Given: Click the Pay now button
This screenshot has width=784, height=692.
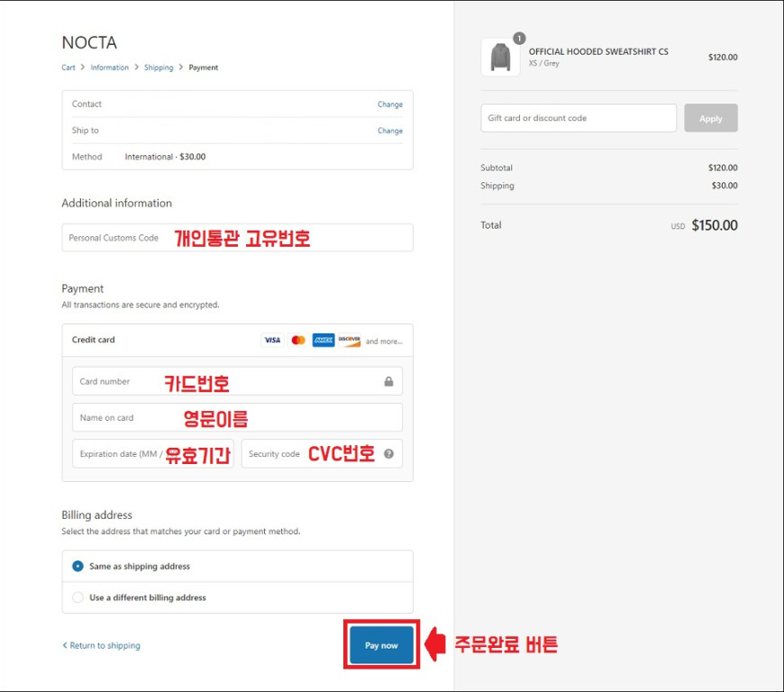Looking at the screenshot, I should point(381,645).
